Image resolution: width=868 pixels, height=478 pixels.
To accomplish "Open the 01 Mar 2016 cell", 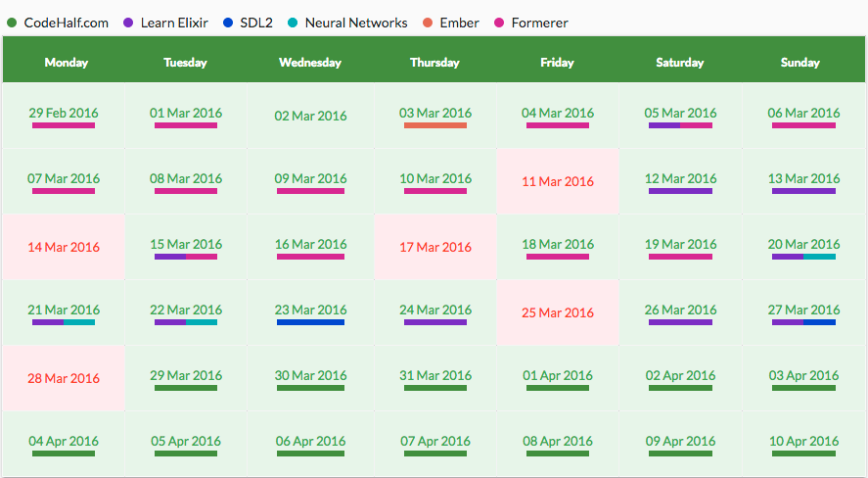I will tap(186, 116).
